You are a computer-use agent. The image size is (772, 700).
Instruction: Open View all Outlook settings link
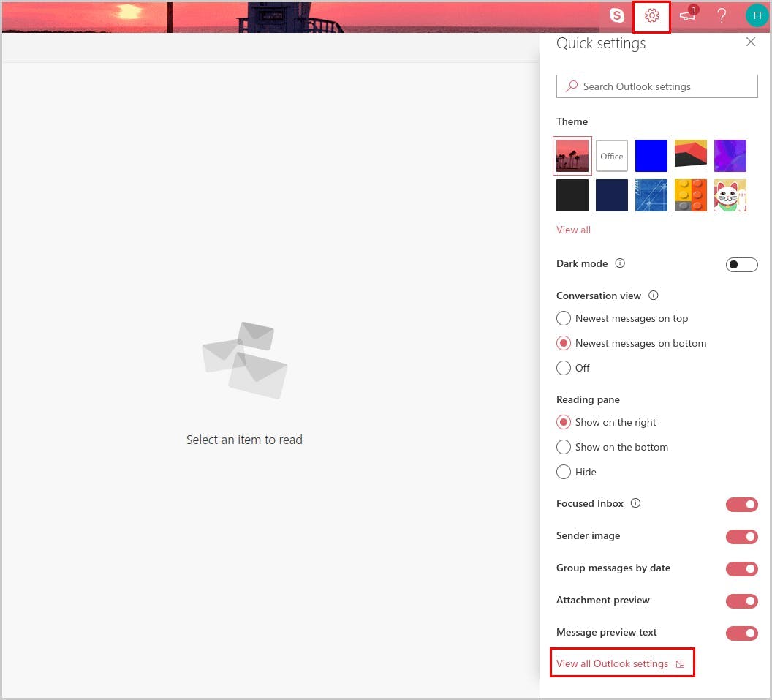click(x=621, y=663)
